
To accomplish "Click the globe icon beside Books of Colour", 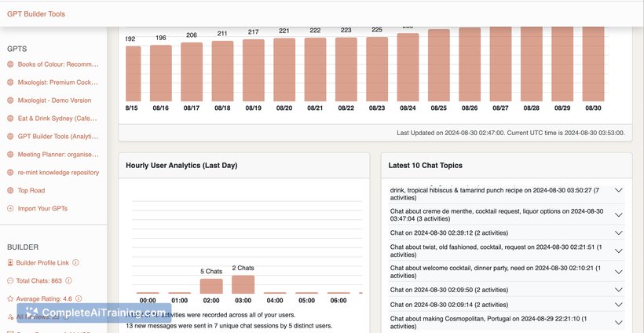I will click(10, 64).
